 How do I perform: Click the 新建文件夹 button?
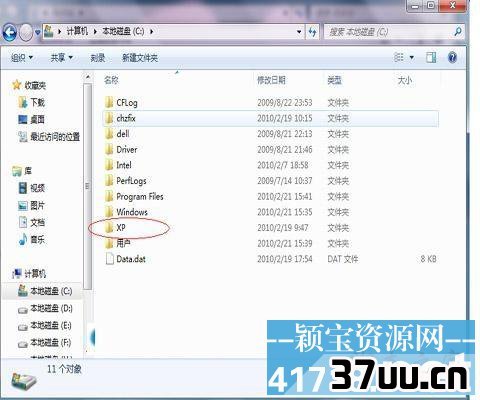pyautogui.click(x=140, y=58)
